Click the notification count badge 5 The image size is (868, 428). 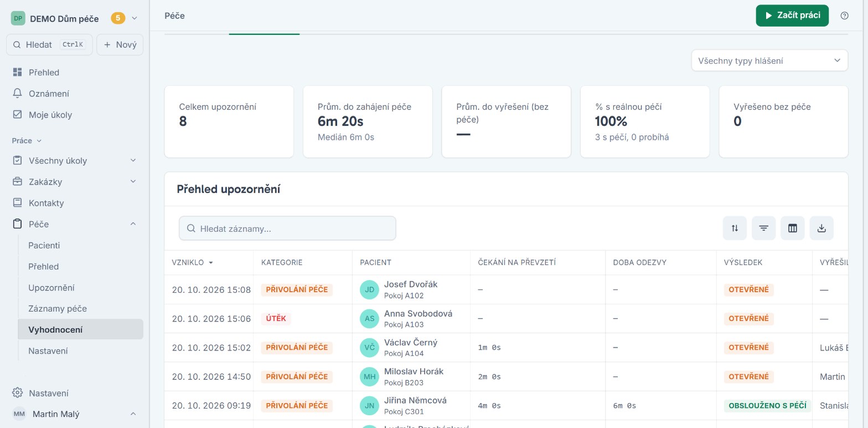pos(118,18)
